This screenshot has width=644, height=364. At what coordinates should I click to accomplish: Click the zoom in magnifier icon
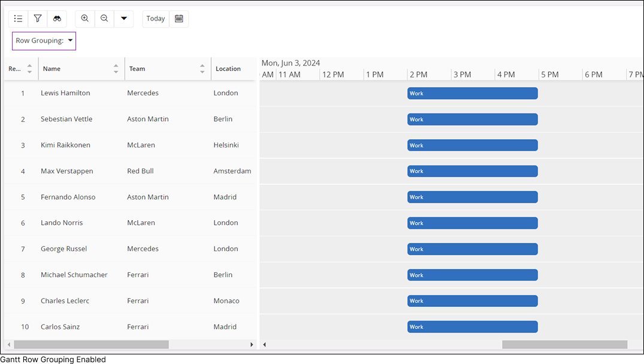coord(85,19)
